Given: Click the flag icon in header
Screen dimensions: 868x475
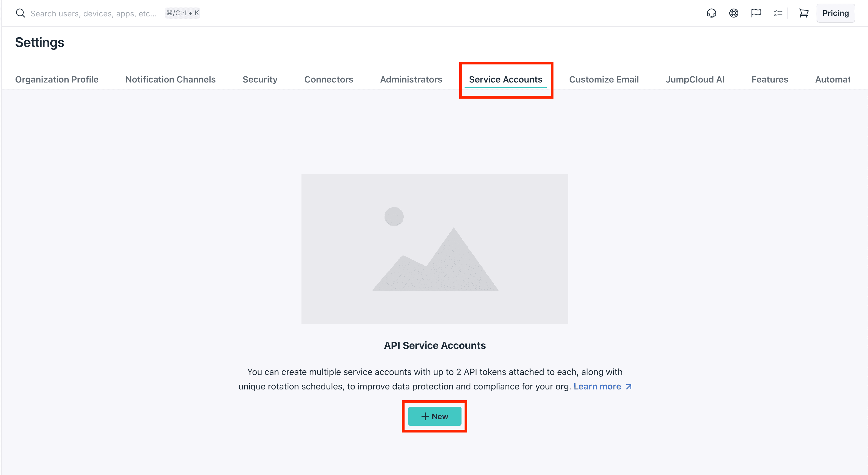Looking at the screenshot, I should 756,13.
